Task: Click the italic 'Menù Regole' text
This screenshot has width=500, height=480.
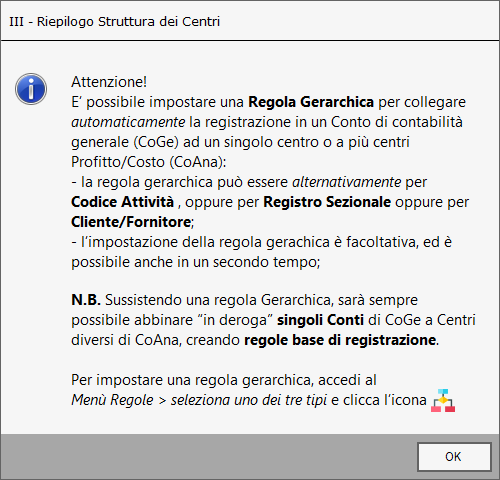Action: click(112, 400)
